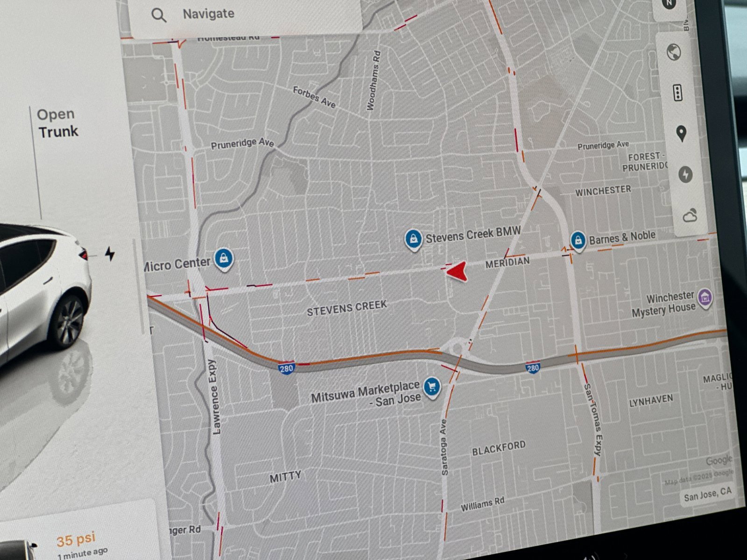Image resolution: width=747 pixels, height=560 pixels.
Task: Tap the charge port lightning icon beside the car
Action: [x=109, y=254]
